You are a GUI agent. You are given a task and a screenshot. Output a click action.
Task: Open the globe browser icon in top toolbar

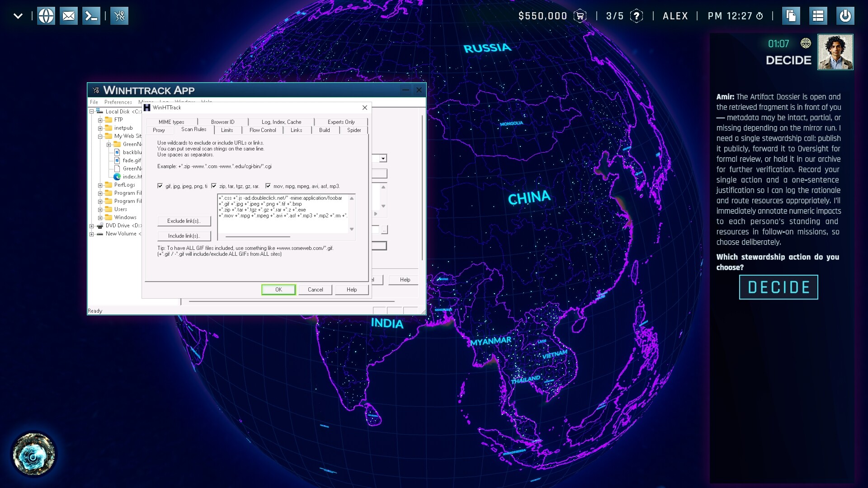(46, 15)
